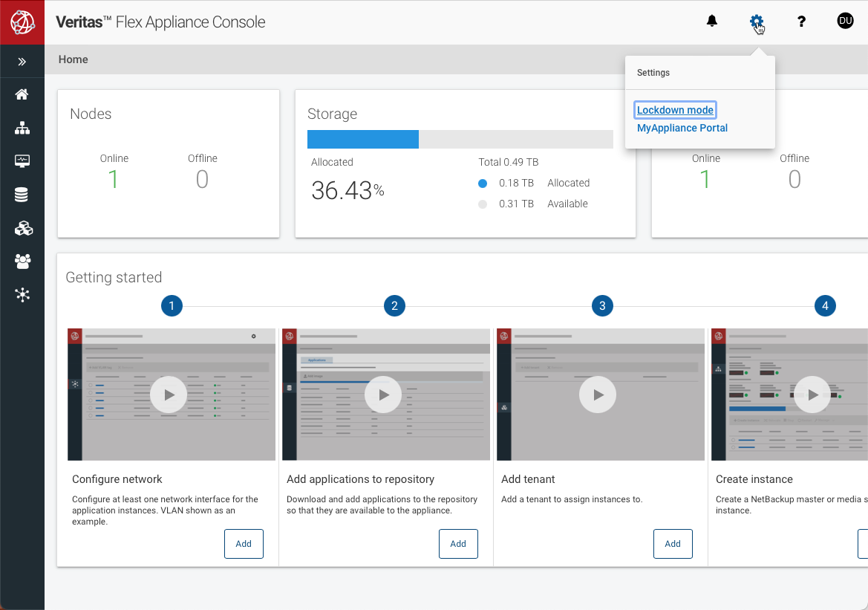Click the Nodes card title
Screen dimensions: 868x610
point(91,114)
